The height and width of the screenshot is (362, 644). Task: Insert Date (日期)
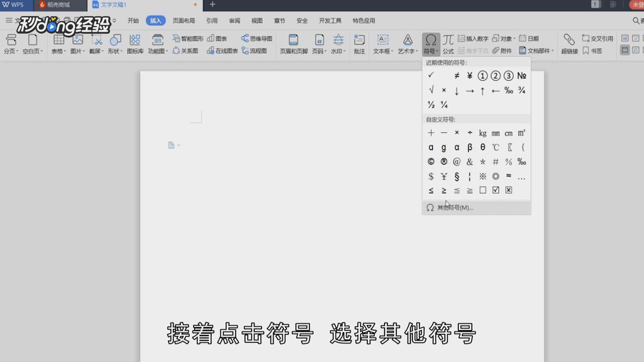click(x=529, y=38)
